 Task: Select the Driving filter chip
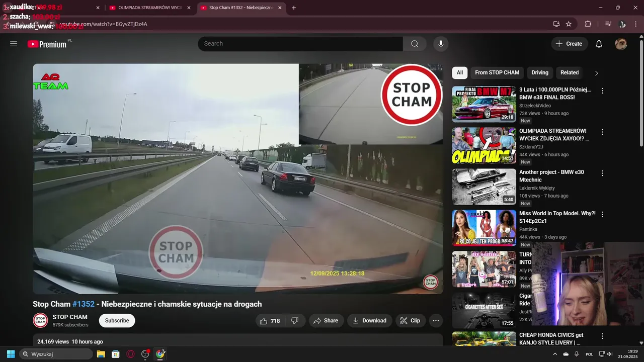(540, 73)
